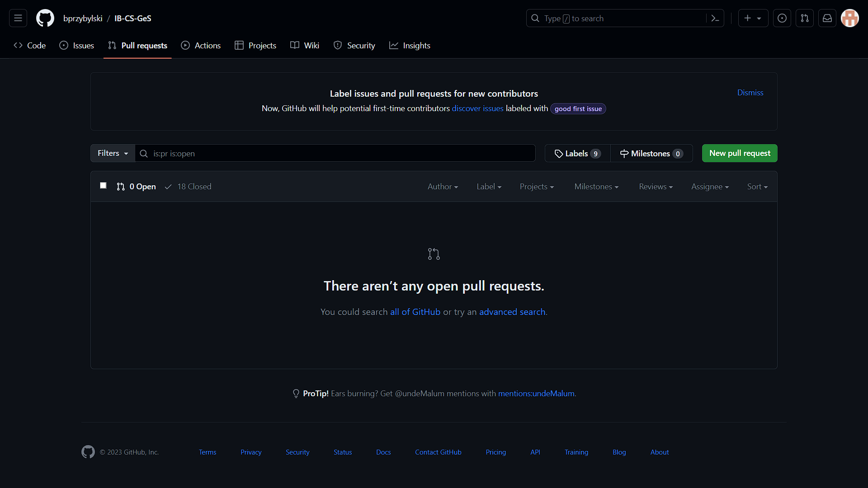This screenshot has width=868, height=488.
Task: Show the 18 Closed pull requests
Action: [x=188, y=187]
